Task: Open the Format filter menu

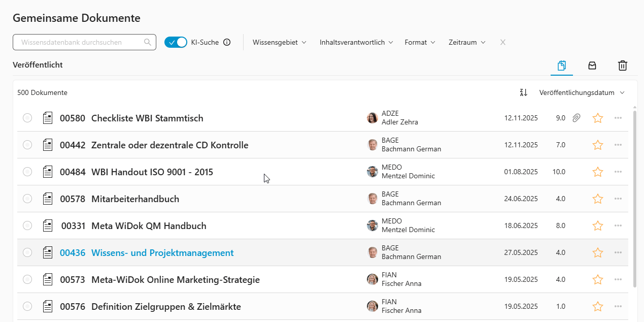Action: click(x=420, y=42)
